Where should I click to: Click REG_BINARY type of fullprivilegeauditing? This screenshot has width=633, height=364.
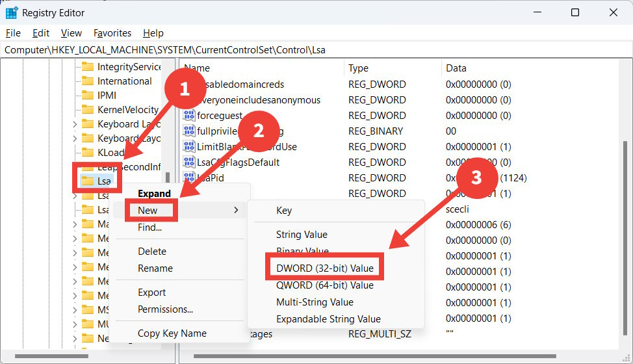pyautogui.click(x=376, y=131)
